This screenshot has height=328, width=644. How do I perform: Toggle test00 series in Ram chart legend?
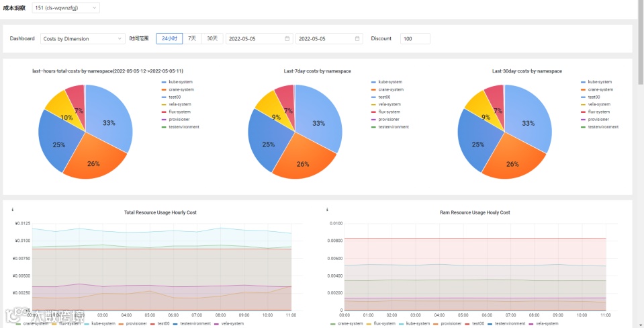pos(474,323)
